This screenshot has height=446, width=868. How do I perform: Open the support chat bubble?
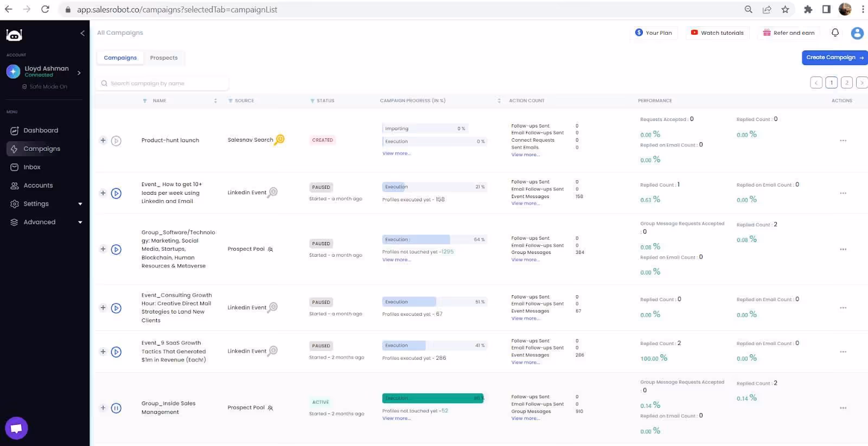tap(16, 429)
